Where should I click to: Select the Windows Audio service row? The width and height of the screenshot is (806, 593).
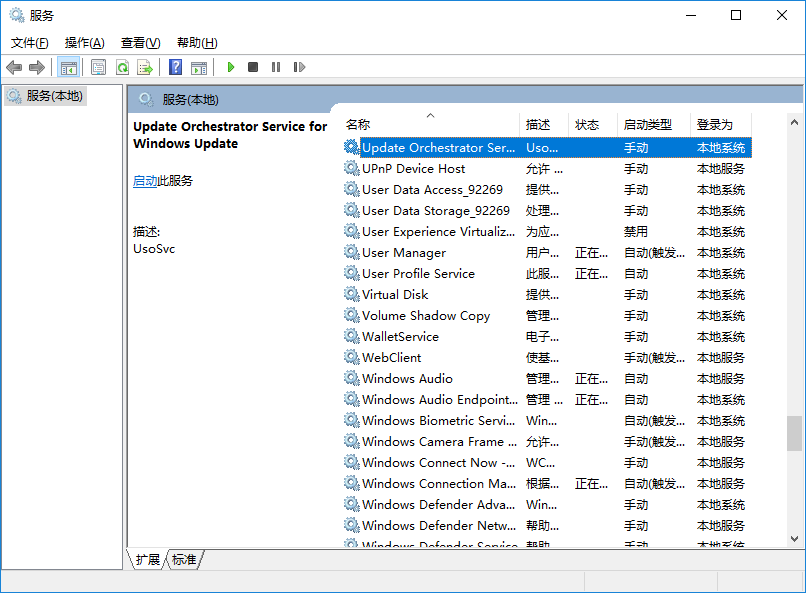(x=420, y=378)
